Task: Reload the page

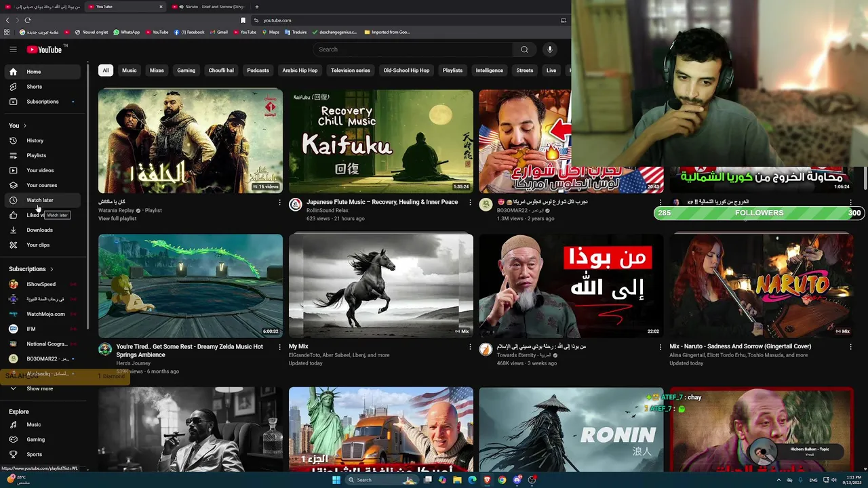Action: [x=28, y=20]
